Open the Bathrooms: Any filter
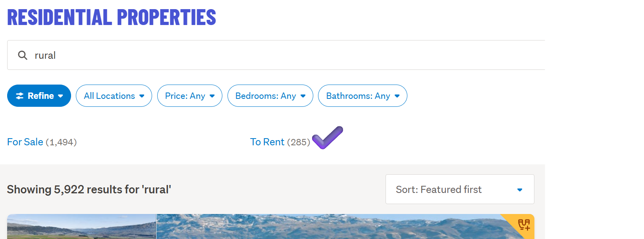 click(x=362, y=96)
